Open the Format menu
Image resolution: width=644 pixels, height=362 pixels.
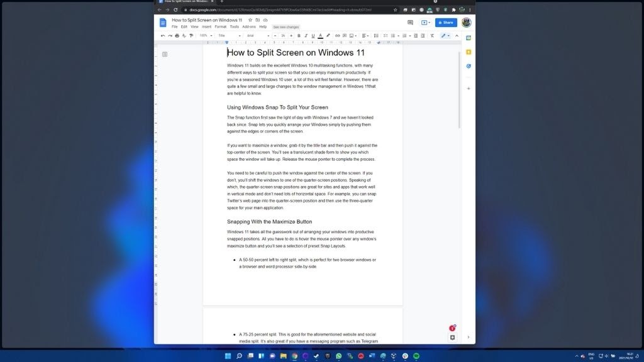click(x=221, y=26)
